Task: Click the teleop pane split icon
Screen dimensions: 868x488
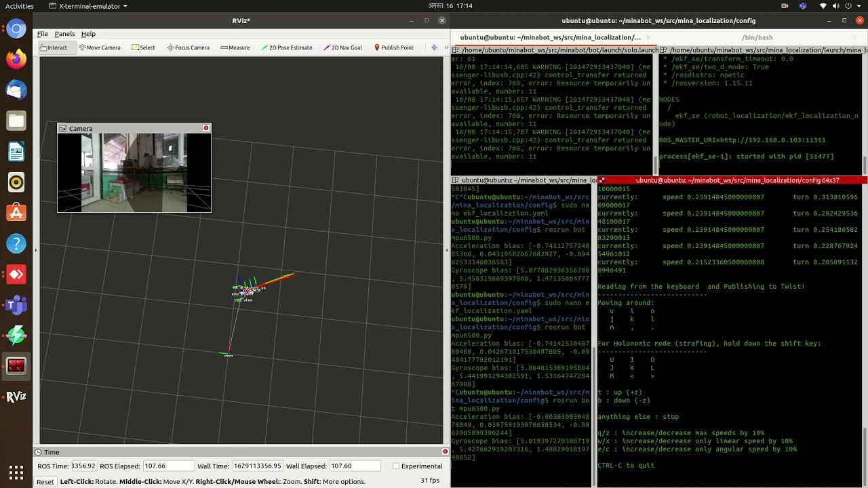Action: pyautogui.click(x=601, y=180)
